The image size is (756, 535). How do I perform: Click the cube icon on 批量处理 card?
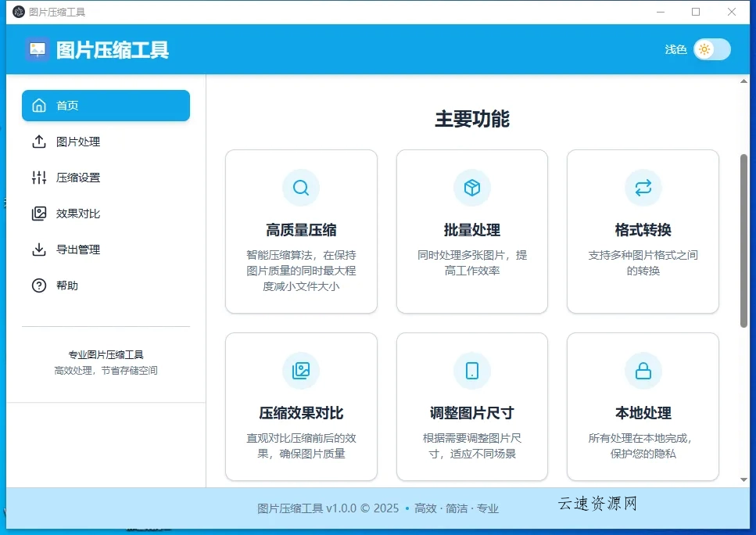pos(471,188)
